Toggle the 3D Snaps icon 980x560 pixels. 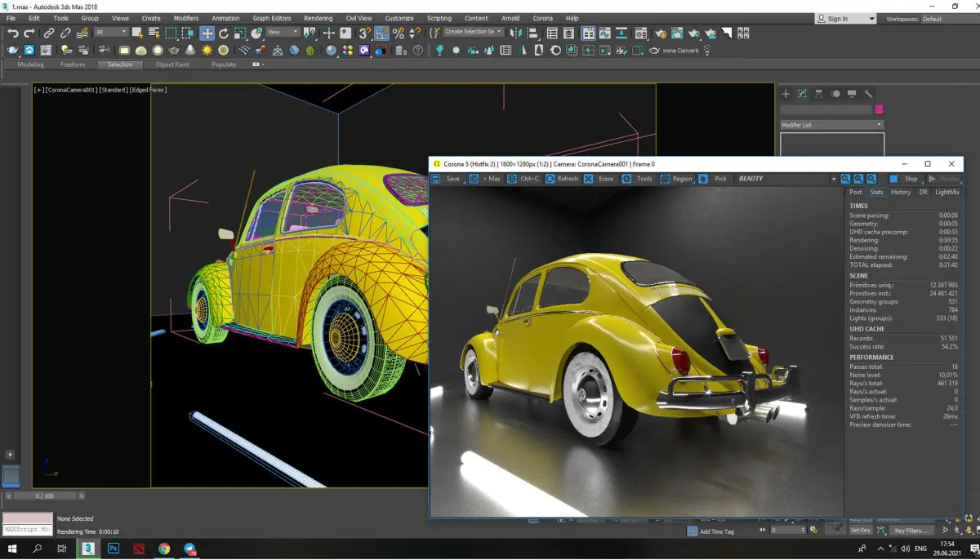pyautogui.click(x=365, y=33)
